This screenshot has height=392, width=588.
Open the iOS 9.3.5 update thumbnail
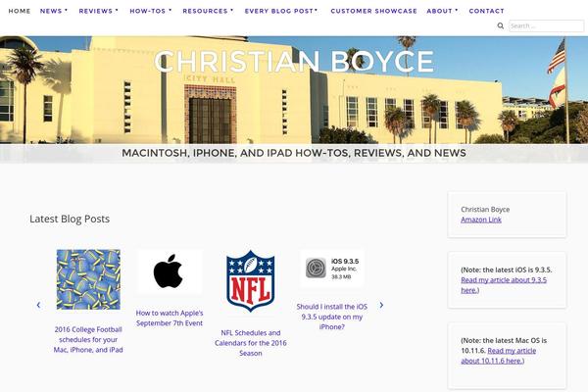click(332, 269)
